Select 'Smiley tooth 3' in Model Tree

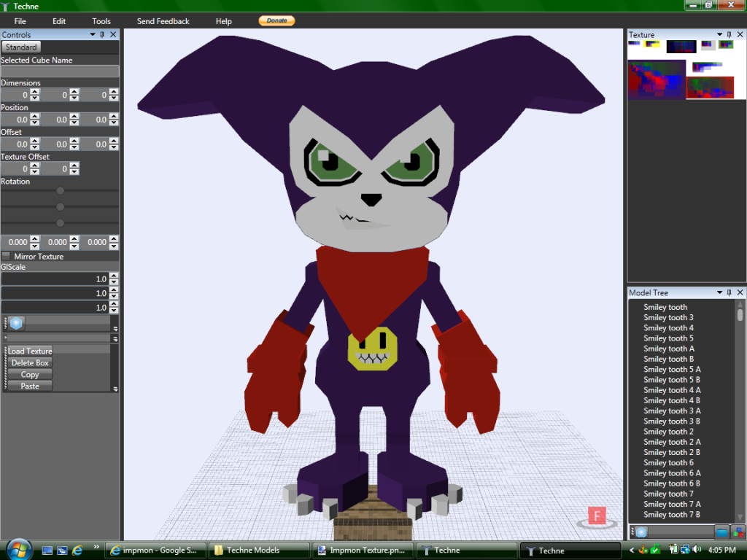668,318
